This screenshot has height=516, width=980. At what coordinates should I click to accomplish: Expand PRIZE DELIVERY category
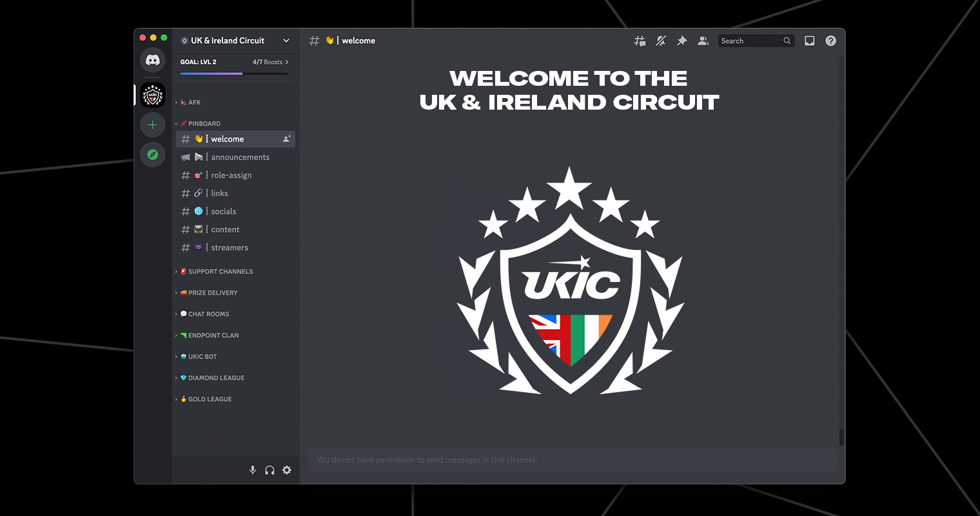point(206,293)
